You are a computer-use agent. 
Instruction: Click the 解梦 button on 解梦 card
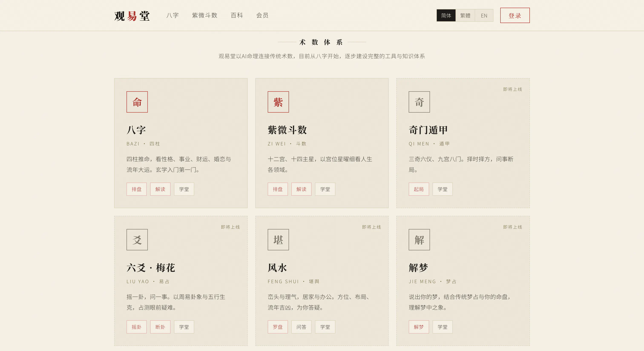click(419, 327)
